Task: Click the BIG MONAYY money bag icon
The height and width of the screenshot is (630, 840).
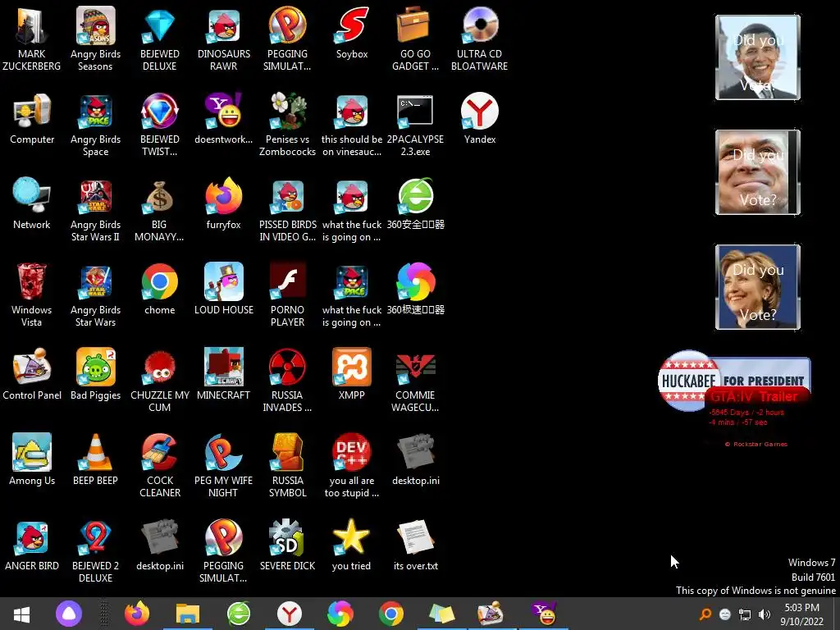Action: [159, 209]
